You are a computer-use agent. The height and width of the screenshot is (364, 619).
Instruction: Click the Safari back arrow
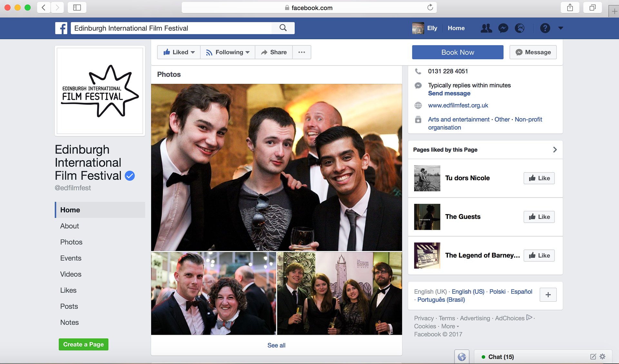44,7
